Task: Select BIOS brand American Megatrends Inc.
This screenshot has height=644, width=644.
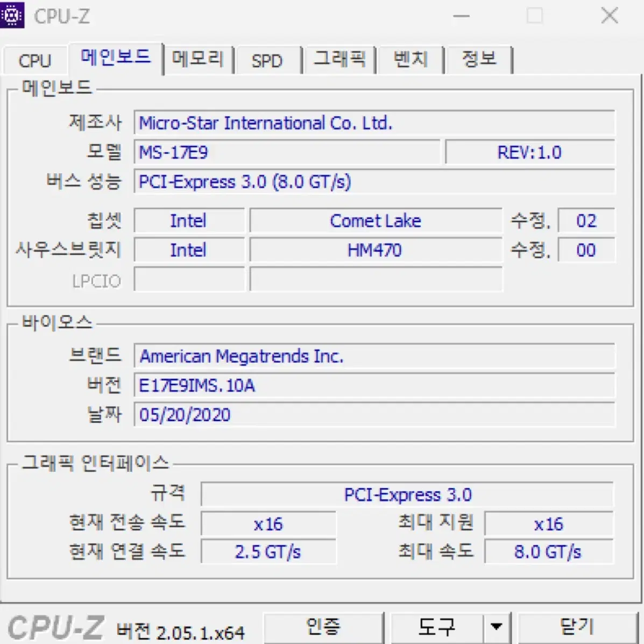Action: 374,356
